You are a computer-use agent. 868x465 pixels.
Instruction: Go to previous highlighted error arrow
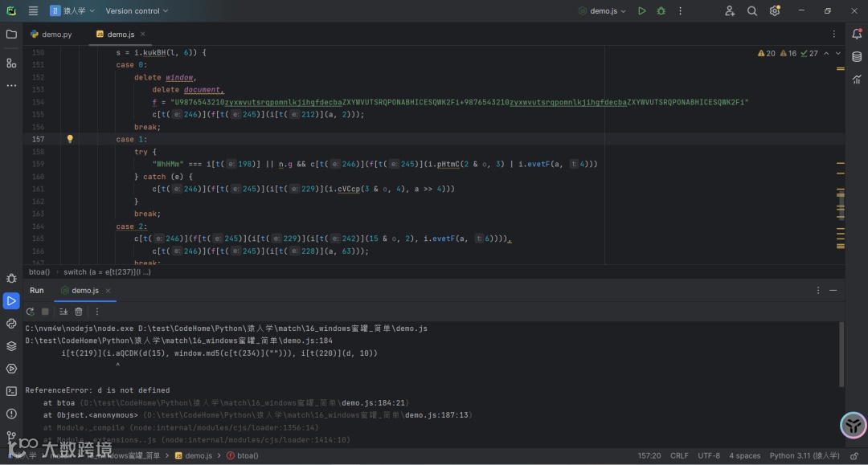point(826,53)
